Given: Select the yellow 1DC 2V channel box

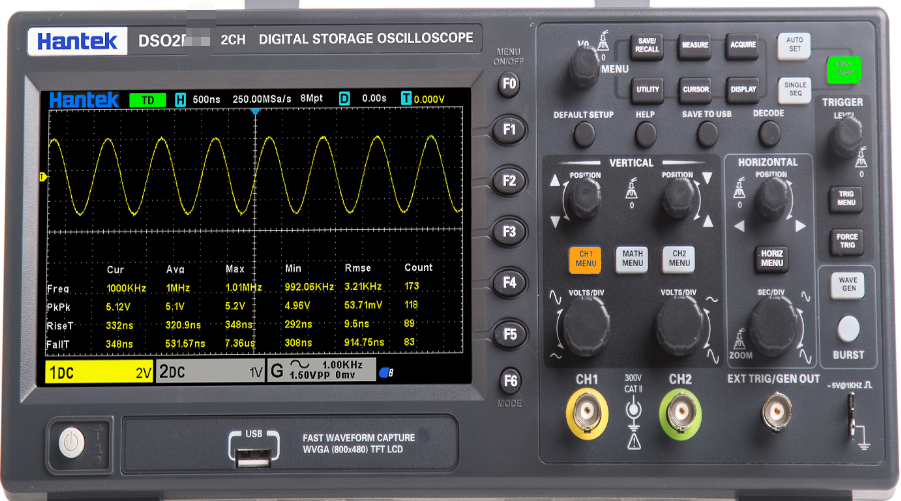Looking at the screenshot, I should 99,372.
